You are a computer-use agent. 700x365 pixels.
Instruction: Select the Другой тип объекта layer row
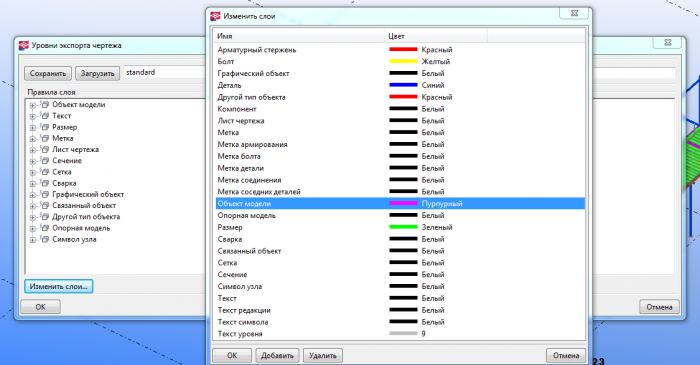400,97
